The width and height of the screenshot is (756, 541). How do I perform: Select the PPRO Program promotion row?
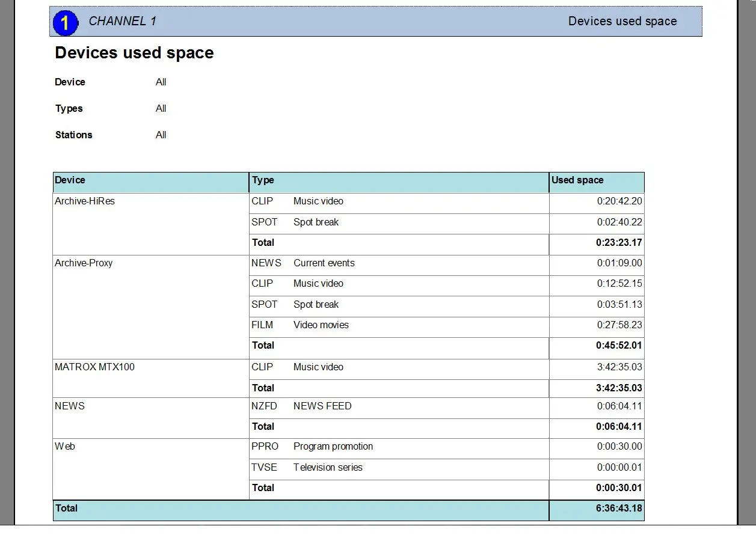312,447
